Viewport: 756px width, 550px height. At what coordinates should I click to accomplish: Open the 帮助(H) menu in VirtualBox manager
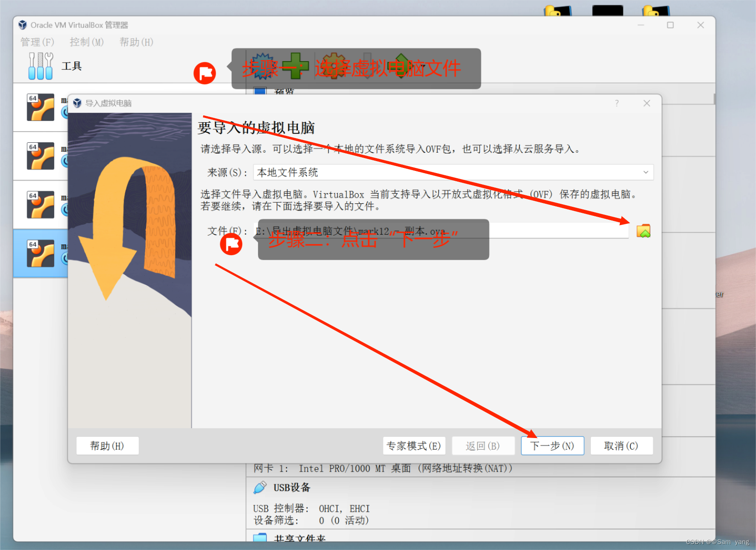pyautogui.click(x=136, y=42)
